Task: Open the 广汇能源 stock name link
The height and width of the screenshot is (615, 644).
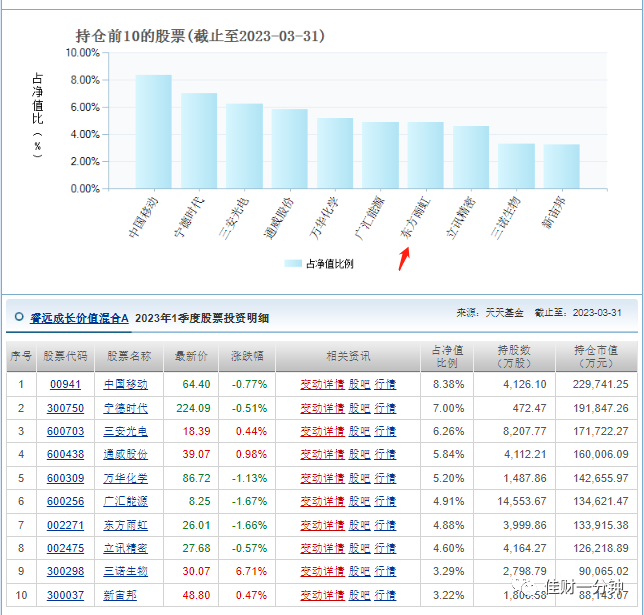Action: pos(125,501)
